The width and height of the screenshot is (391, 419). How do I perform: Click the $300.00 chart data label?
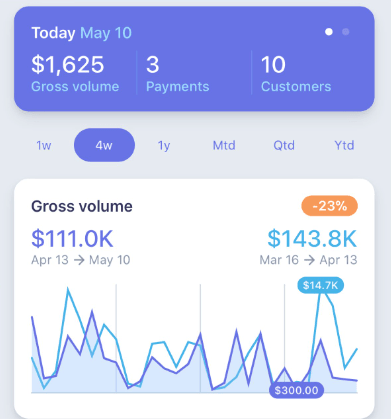[x=296, y=390]
